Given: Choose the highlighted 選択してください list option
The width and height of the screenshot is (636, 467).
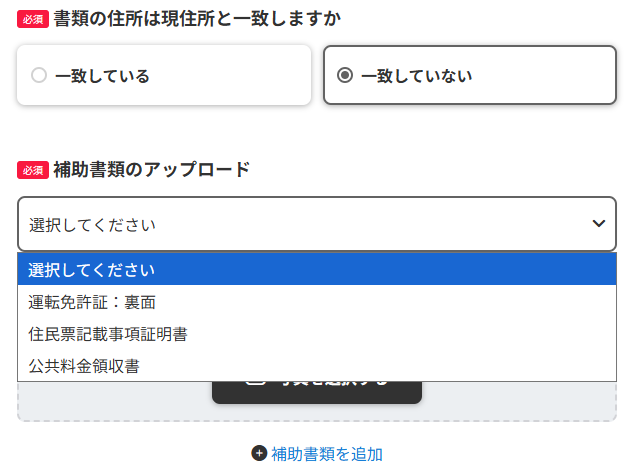Looking at the screenshot, I should 317,269.
